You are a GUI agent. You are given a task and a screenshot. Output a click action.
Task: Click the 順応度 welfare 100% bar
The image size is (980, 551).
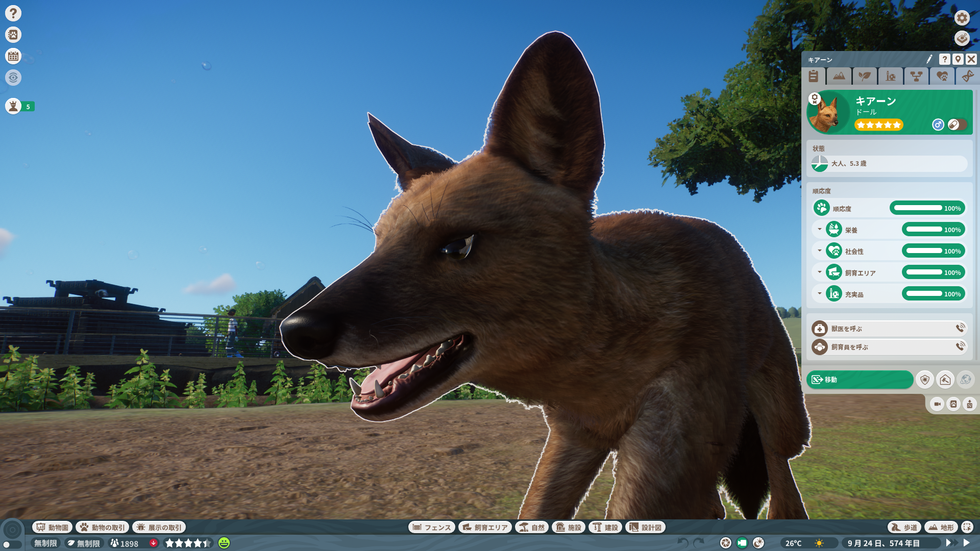point(927,208)
